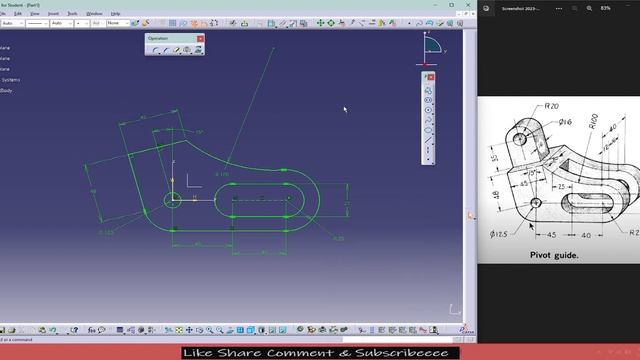Viewport: 640px width, 360px height.
Task: Select the Spline tool in vertical toolbar
Action: click(428, 120)
